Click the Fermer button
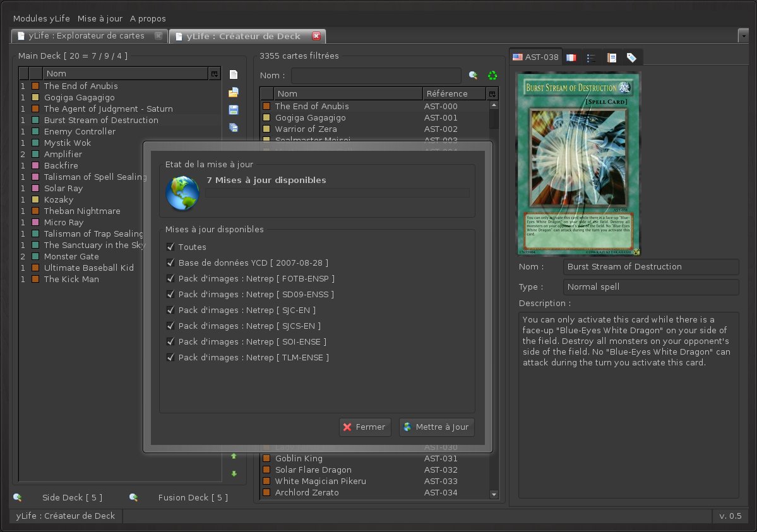Screen dimensions: 757x532 [365, 427]
